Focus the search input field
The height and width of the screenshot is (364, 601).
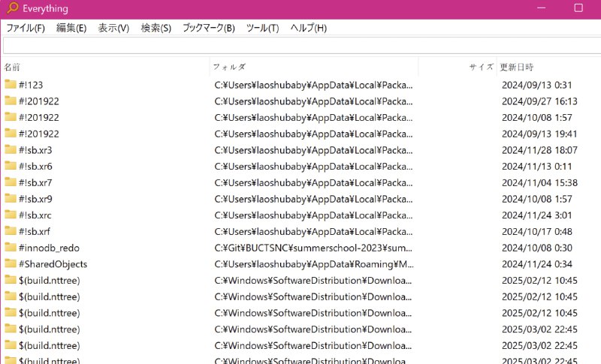302,46
